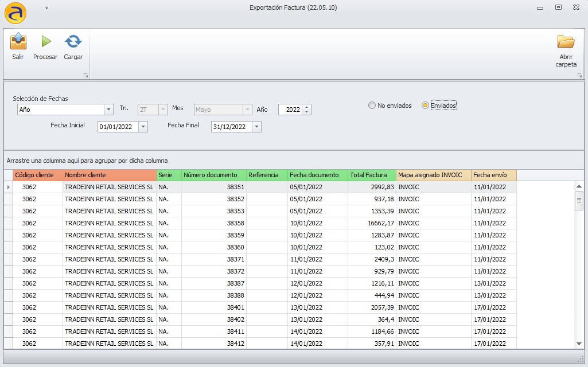Run the Procesar play icon
The image size is (588, 367).
point(45,42)
